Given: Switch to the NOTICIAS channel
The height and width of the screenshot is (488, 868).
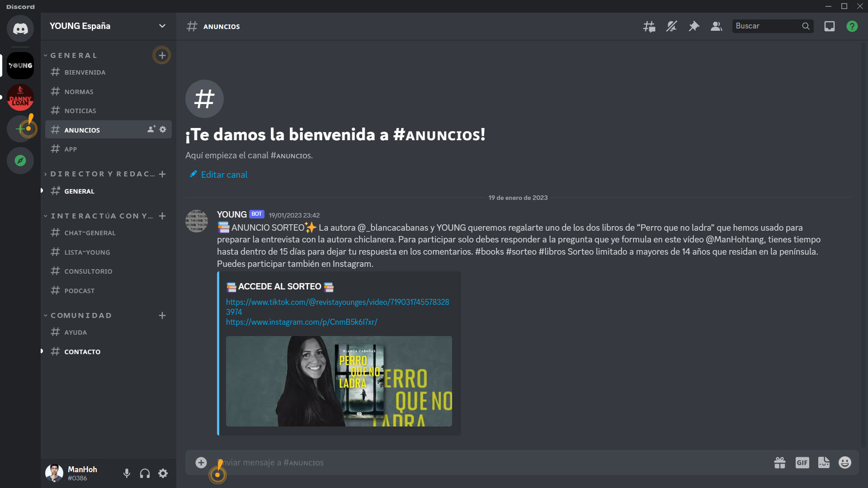Looking at the screenshot, I should click(80, 110).
